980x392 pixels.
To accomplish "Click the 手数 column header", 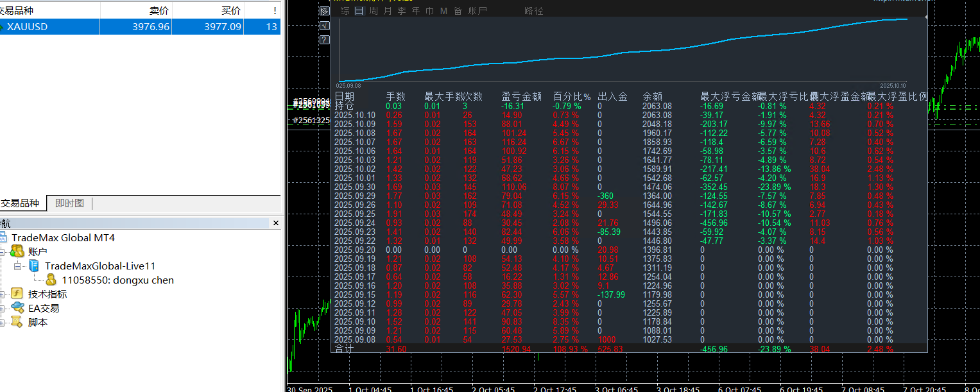I will (x=395, y=96).
